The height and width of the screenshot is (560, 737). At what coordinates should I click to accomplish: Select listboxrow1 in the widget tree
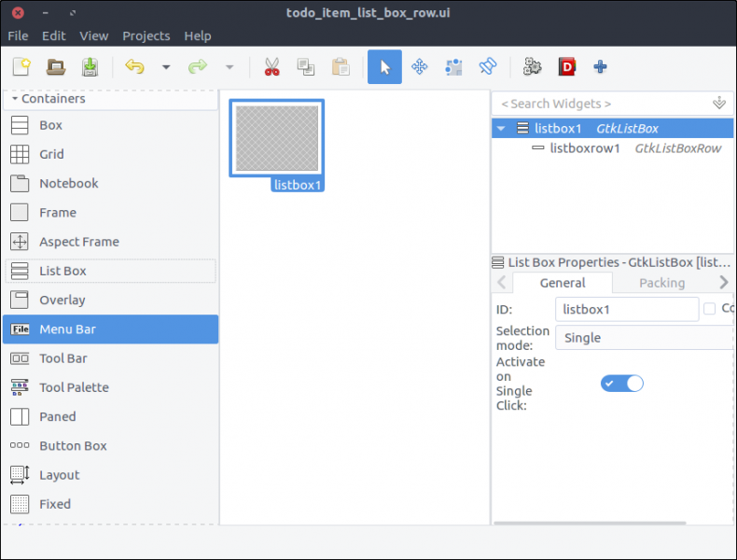click(585, 148)
